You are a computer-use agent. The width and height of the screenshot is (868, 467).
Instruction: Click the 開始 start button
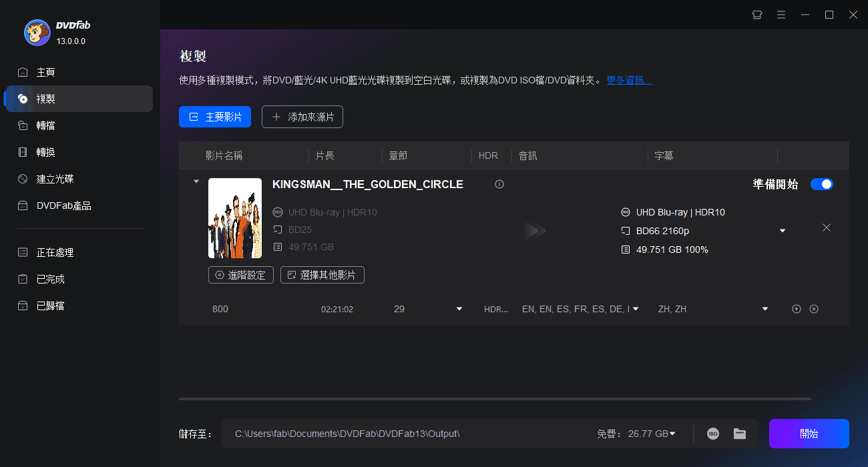coord(809,434)
